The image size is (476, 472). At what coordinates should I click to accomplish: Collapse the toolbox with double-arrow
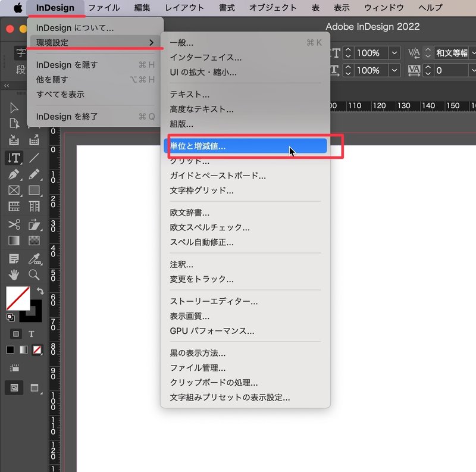click(7, 86)
